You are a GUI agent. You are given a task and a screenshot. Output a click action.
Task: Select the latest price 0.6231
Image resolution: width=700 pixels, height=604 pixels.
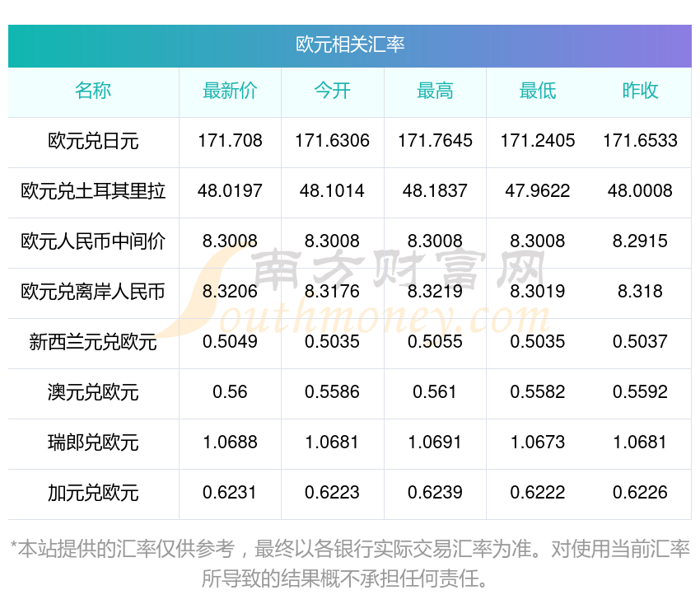click(230, 492)
